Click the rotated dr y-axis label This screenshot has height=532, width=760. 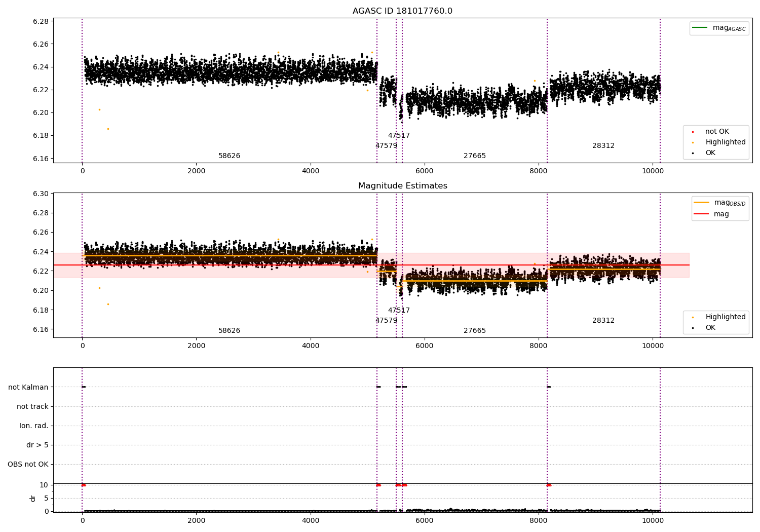pyautogui.click(x=33, y=498)
